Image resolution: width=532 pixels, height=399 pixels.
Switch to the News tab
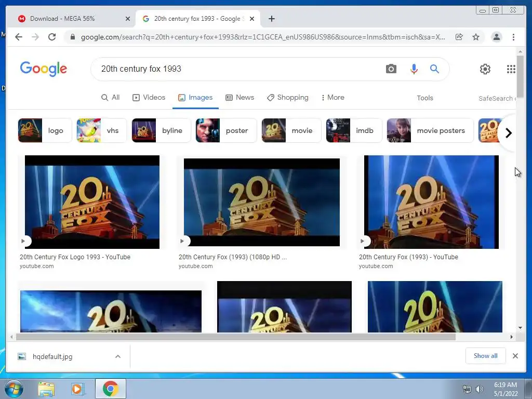point(240,97)
